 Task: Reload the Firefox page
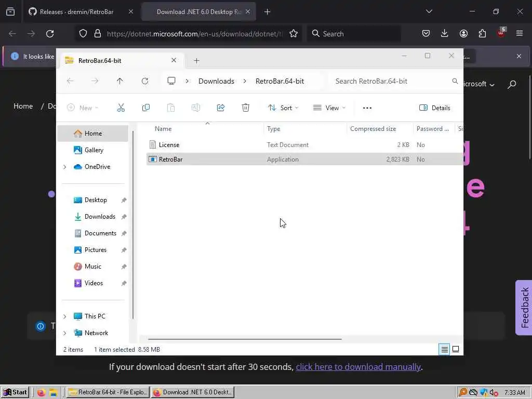pos(50,34)
